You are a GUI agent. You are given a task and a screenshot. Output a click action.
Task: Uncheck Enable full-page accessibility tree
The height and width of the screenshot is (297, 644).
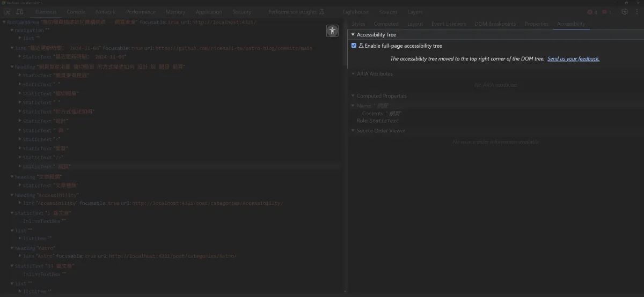tap(354, 46)
